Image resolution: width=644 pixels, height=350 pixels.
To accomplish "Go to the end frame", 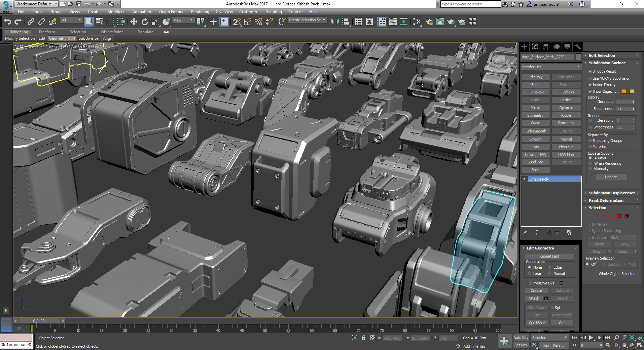I will [607, 338].
